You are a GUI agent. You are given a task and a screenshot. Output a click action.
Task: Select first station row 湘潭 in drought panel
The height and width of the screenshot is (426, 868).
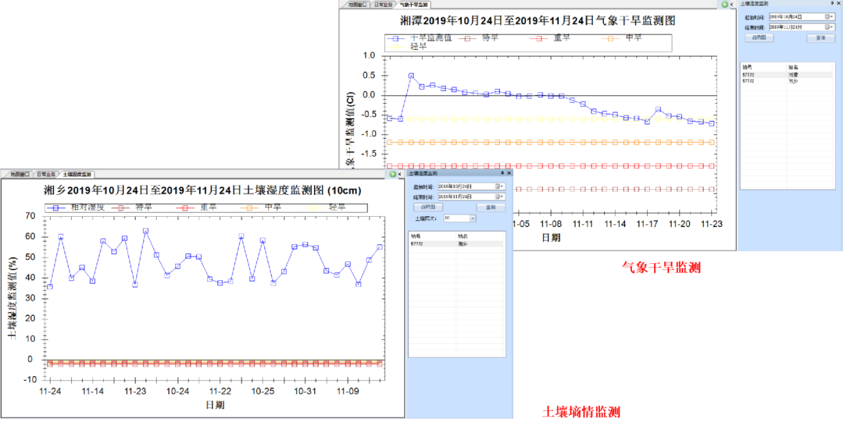click(787, 74)
